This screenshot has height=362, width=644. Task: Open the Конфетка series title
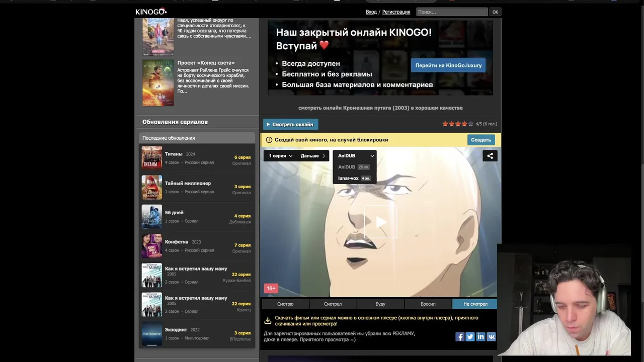click(177, 242)
